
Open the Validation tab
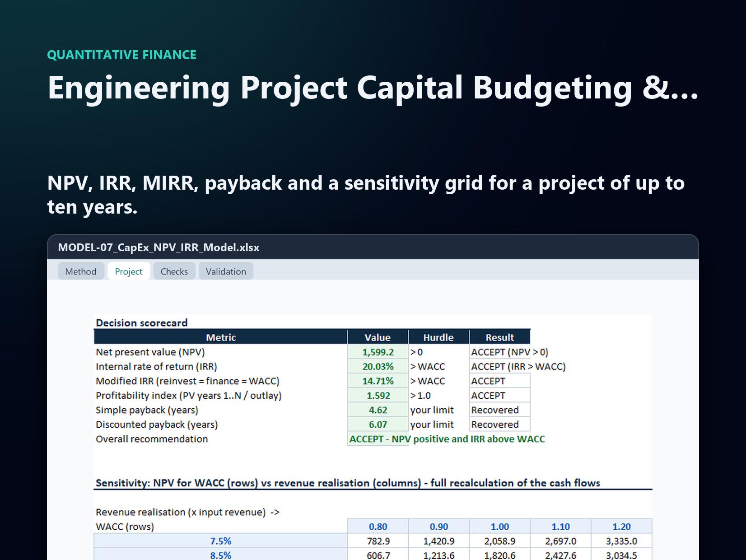click(226, 271)
